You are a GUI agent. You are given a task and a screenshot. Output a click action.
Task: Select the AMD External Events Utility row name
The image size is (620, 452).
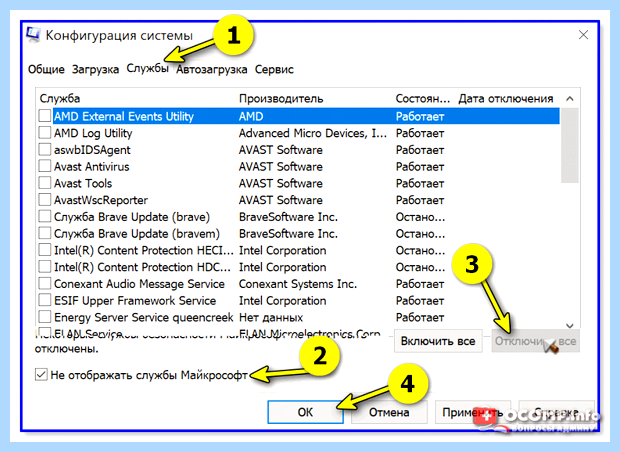(124, 116)
